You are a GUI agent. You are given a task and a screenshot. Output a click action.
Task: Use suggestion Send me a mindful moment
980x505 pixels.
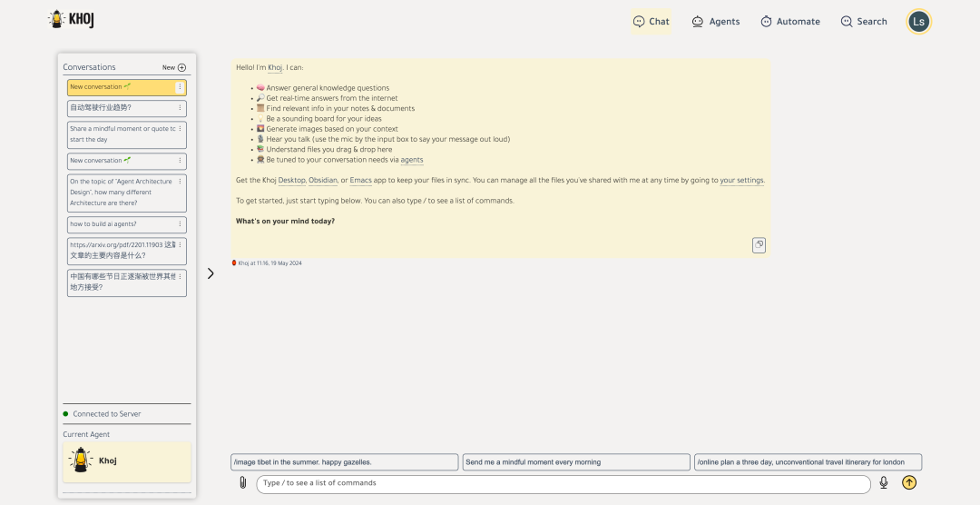click(576, 462)
